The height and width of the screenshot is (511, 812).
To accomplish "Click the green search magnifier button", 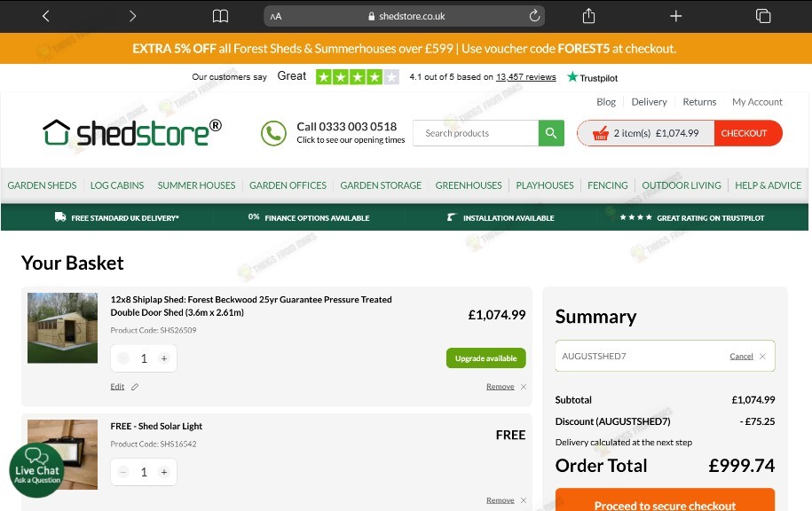I will 551,133.
